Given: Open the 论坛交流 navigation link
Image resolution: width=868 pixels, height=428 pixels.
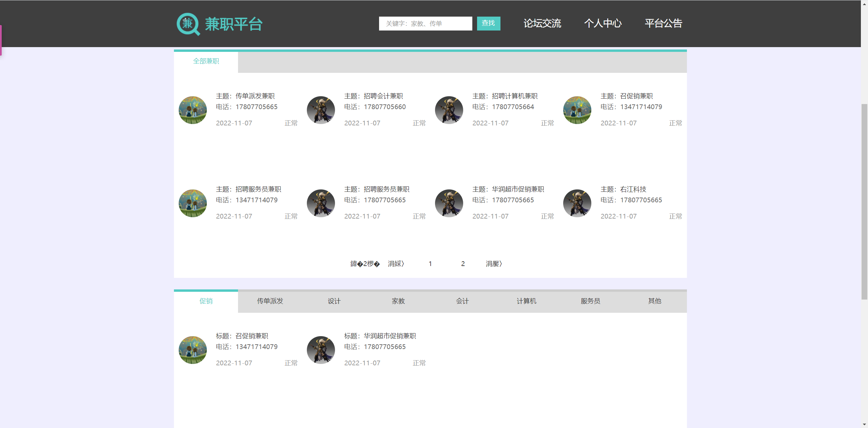Looking at the screenshot, I should (542, 23).
